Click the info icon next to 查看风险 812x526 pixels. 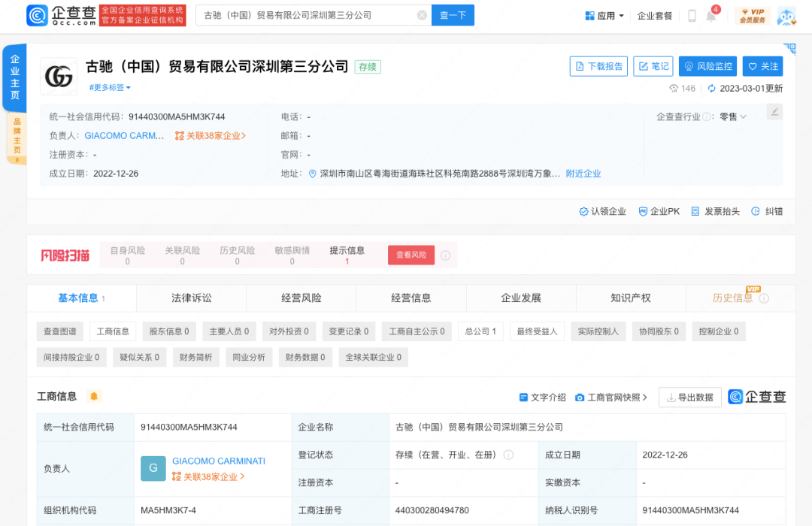click(445, 255)
